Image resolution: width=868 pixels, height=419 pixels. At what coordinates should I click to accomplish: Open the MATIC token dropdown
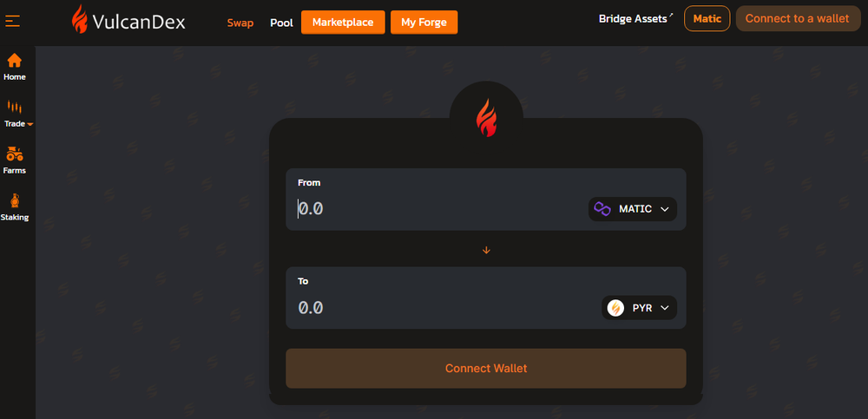(x=633, y=209)
